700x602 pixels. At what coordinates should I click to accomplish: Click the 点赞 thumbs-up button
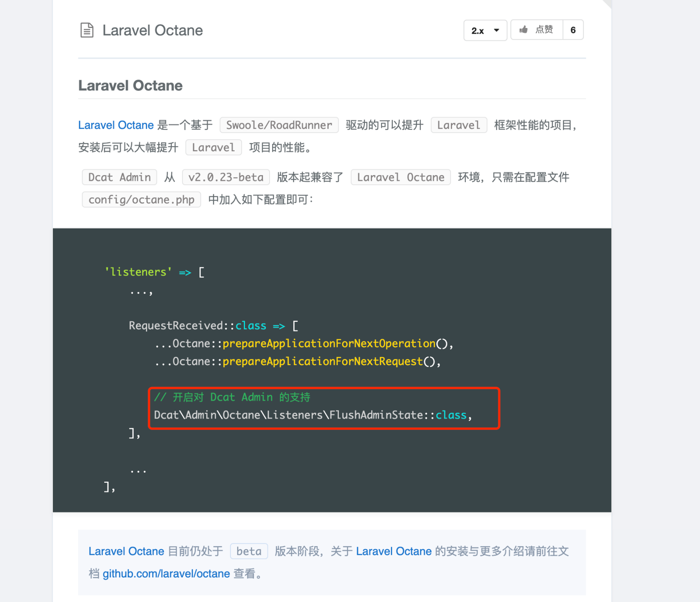(x=537, y=30)
